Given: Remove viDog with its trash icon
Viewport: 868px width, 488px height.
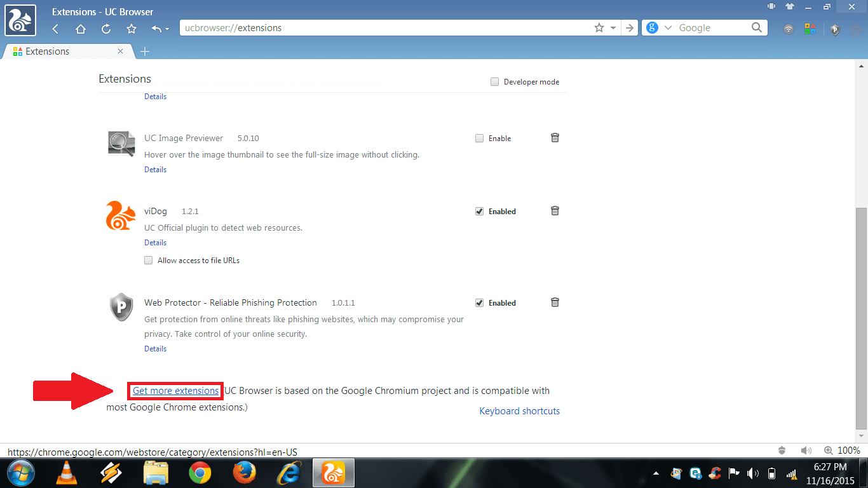Looking at the screenshot, I should click(x=555, y=211).
